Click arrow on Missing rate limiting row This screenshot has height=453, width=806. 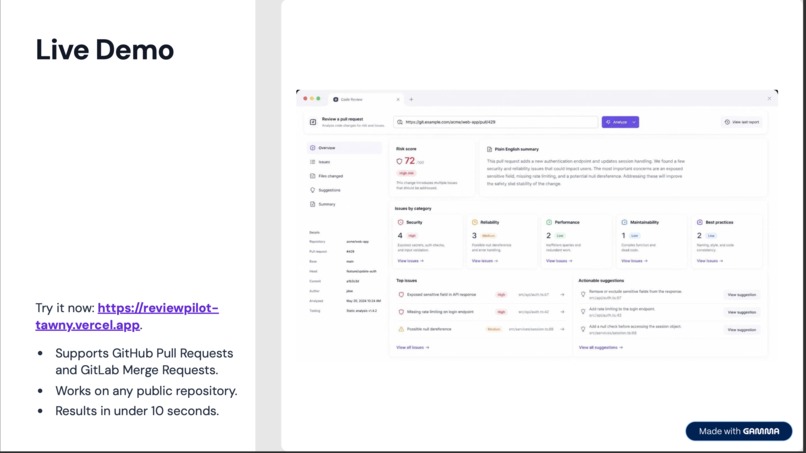point(562,312)
